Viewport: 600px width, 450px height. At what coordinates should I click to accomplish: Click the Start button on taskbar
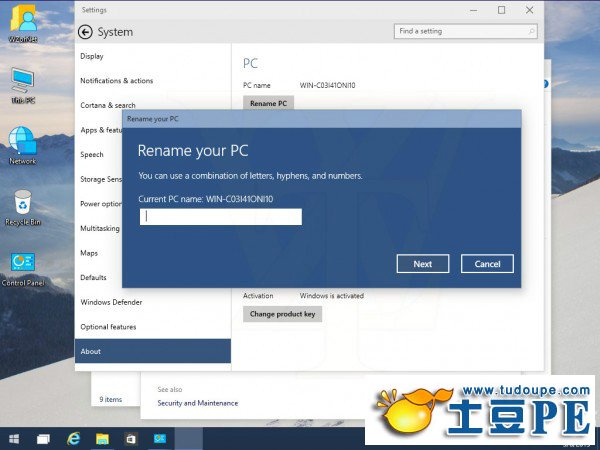tap(14, 439)
